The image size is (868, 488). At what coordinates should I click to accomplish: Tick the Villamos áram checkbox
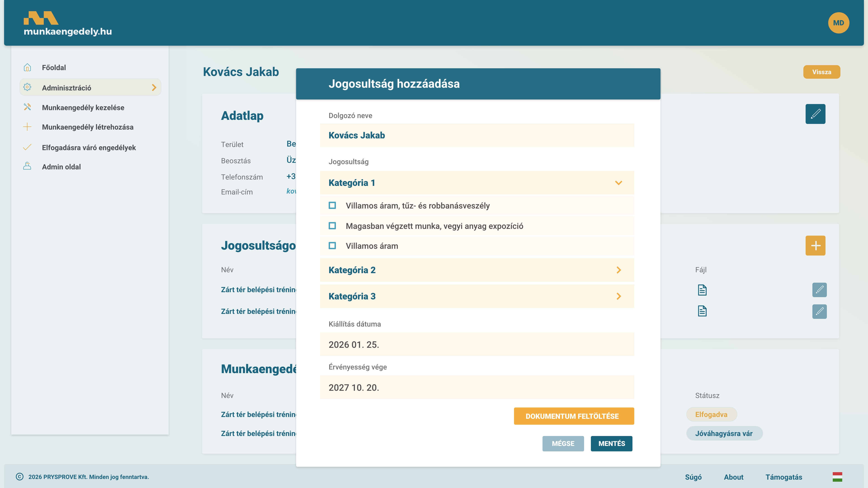coord(332,246)
